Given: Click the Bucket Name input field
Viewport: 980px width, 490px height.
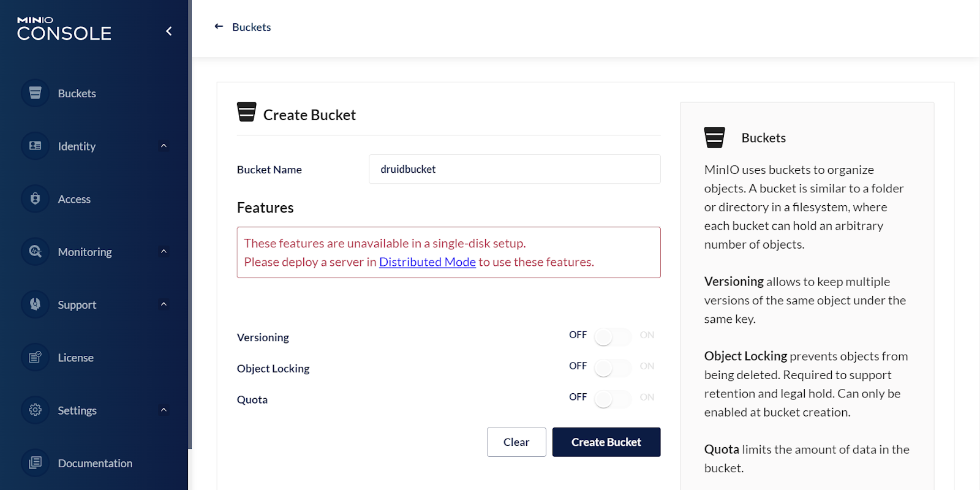Looking at the screenshot, I should click(x=514, y=169).
